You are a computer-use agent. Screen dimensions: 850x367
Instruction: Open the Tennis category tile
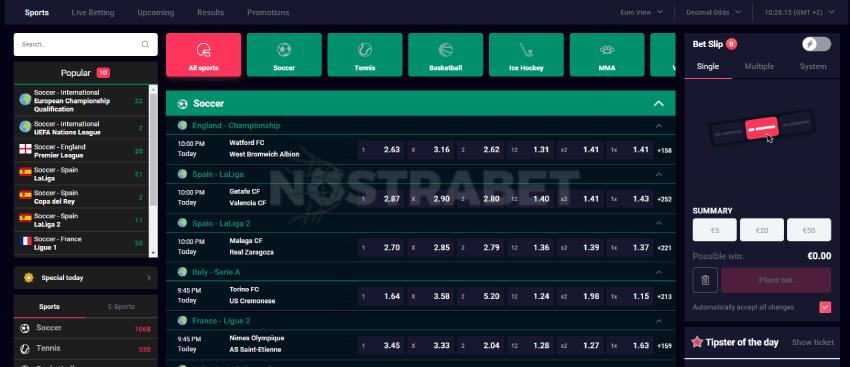pyautogui.click(x=365, y=55)
